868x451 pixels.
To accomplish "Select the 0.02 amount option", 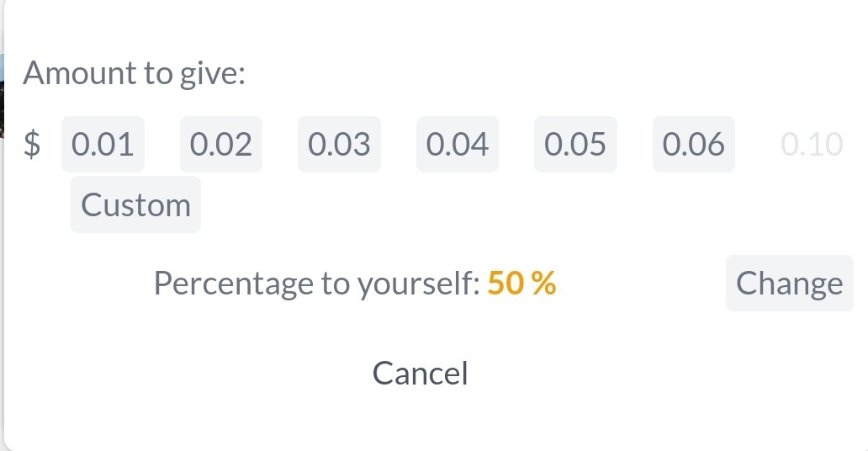I will coord(221,144).
